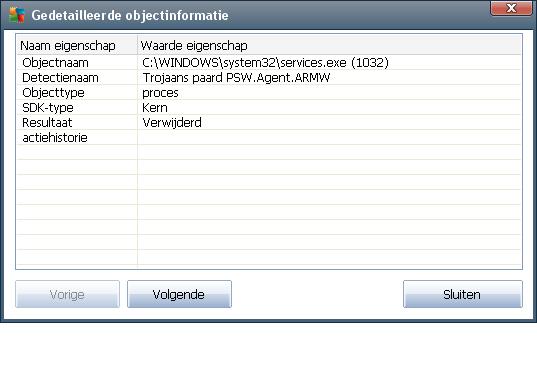The image size is (537, 384).
Task: Click the disabled Vorige button
Action: point(67,294)
